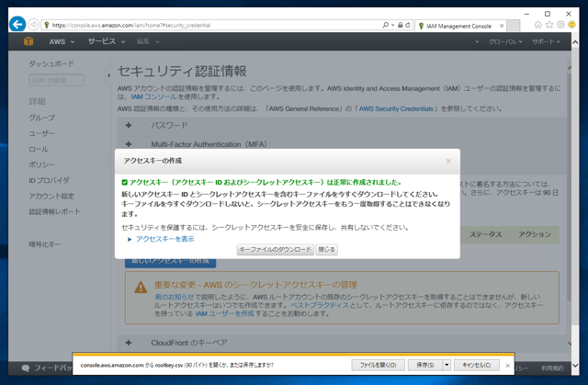Select ロール in the sidebar

(x=39, y=149)
